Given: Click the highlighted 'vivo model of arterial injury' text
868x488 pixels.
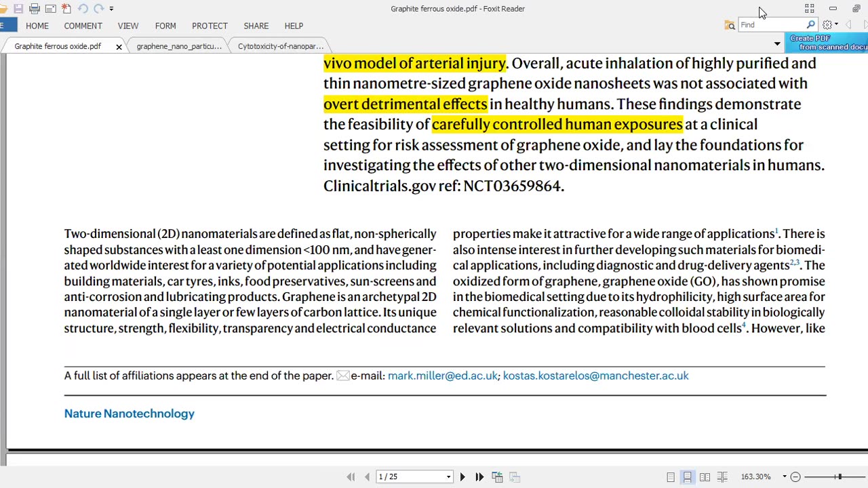Looking at the screenshot, I should point(415,63).
